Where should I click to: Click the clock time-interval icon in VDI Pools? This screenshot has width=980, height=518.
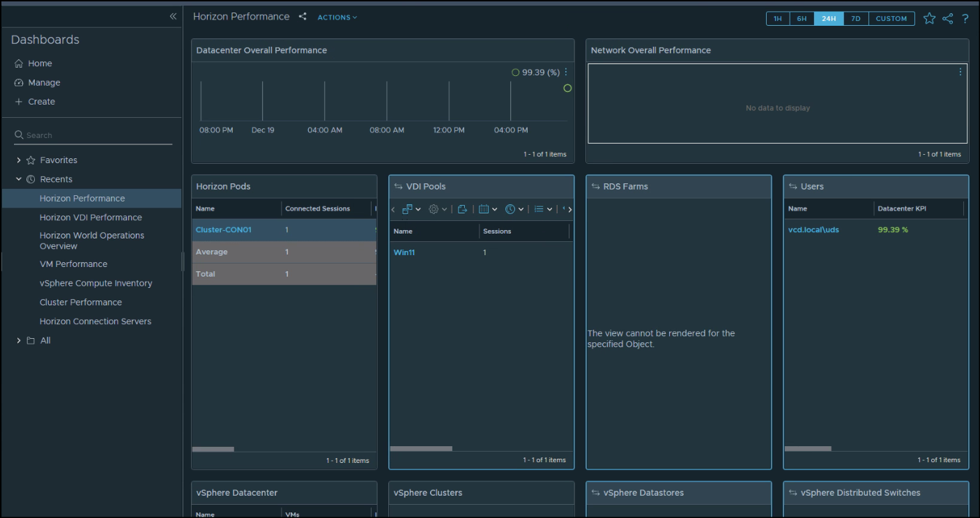coord(510,208)
